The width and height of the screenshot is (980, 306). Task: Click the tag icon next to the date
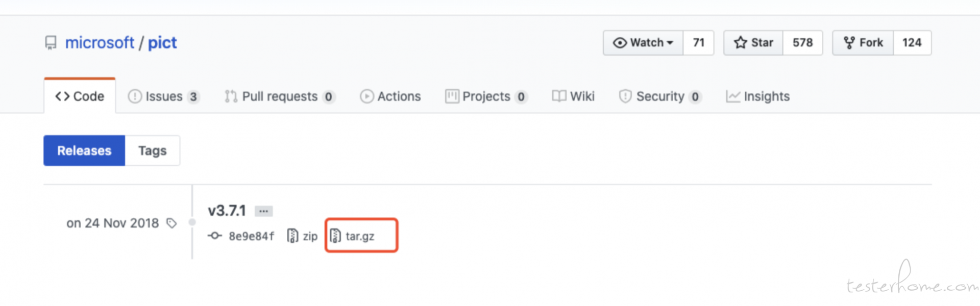click(171, 223)
